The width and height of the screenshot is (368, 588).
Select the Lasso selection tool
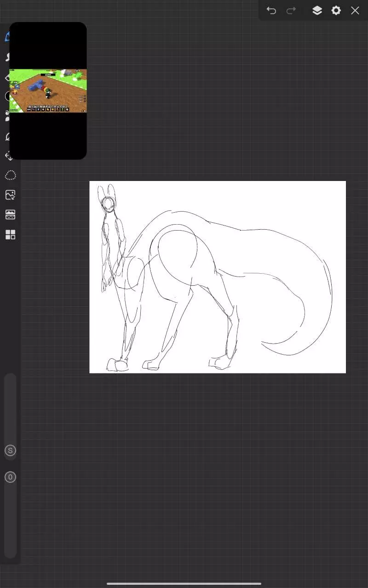click(10, 175)
